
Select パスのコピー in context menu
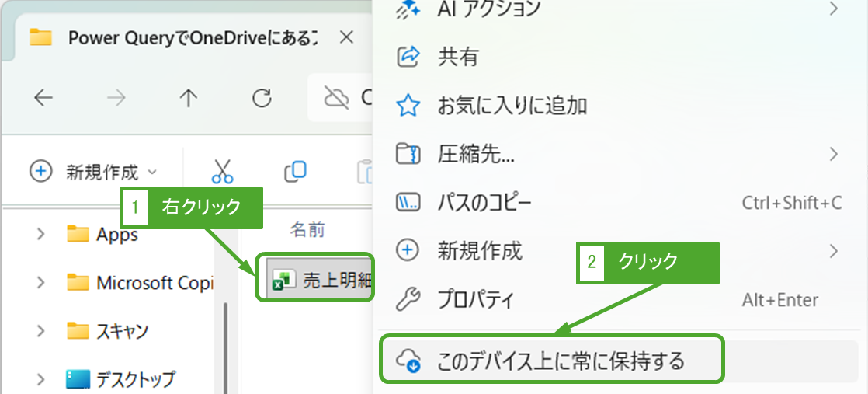[x=484, y=203]
